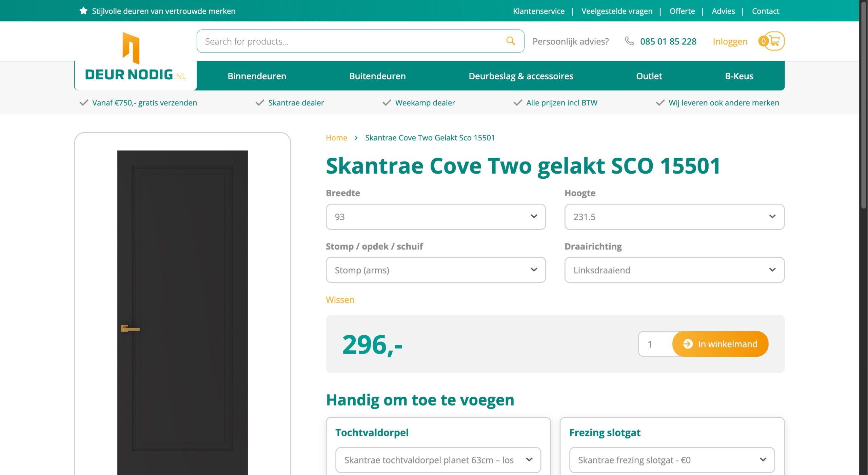Click the Frezing slotgat heading
This screenshot has width=868, height=475.
[x=605, y=433]
